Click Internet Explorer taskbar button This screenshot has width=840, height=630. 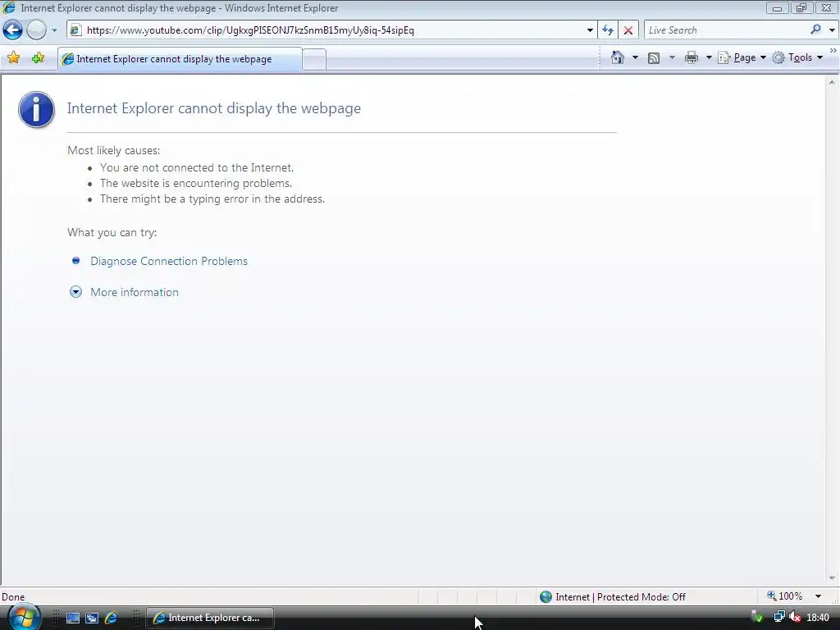click(210, 618)
